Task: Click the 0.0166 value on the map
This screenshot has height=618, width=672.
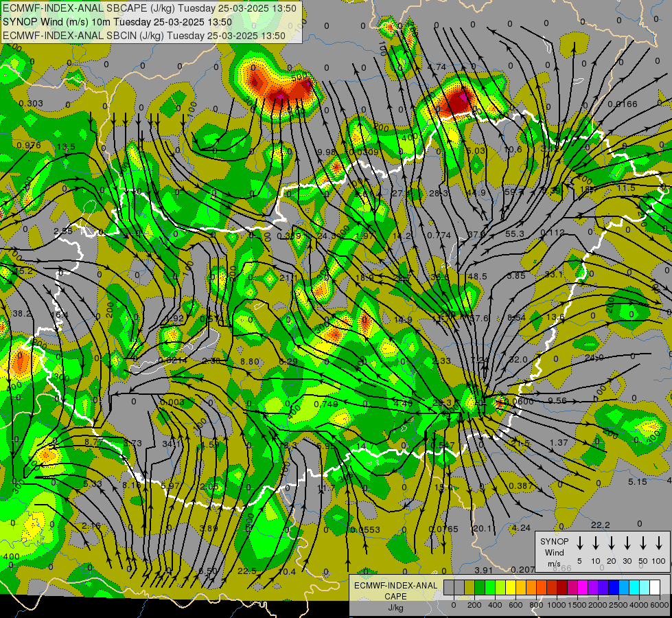Action: tap(623, 104)
